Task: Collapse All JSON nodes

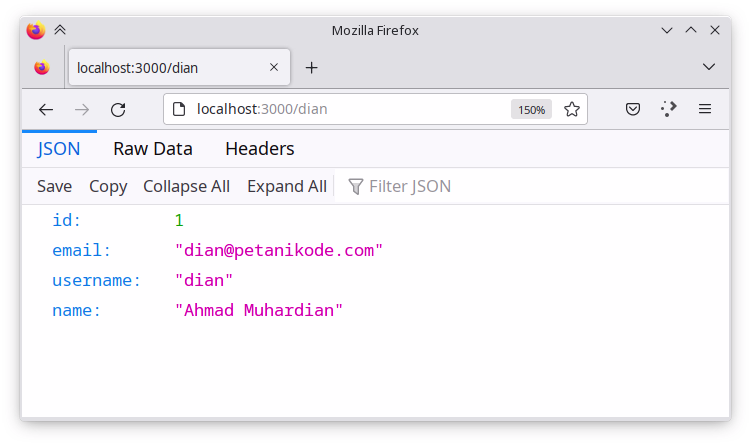Action: (186, 186)
